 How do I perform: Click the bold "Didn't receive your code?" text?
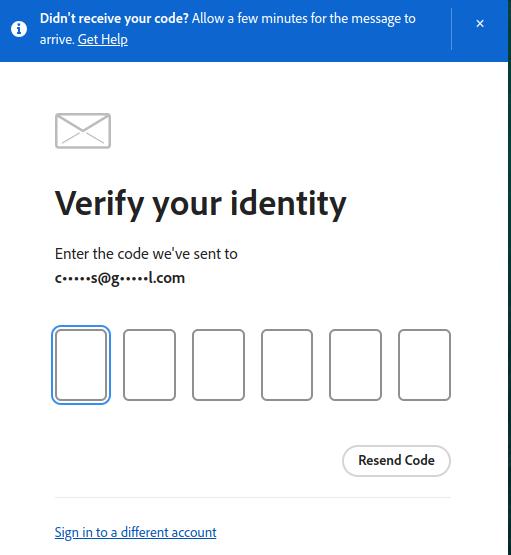tap(114, 18)
